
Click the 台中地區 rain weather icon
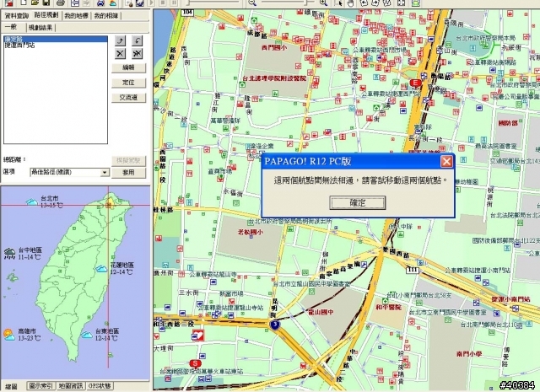coord(9,253)
